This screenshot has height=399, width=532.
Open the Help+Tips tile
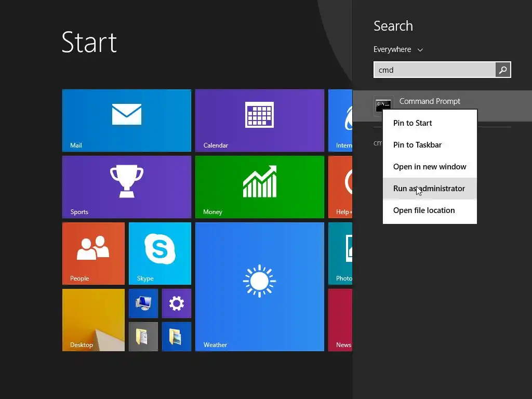click(340, 187)
